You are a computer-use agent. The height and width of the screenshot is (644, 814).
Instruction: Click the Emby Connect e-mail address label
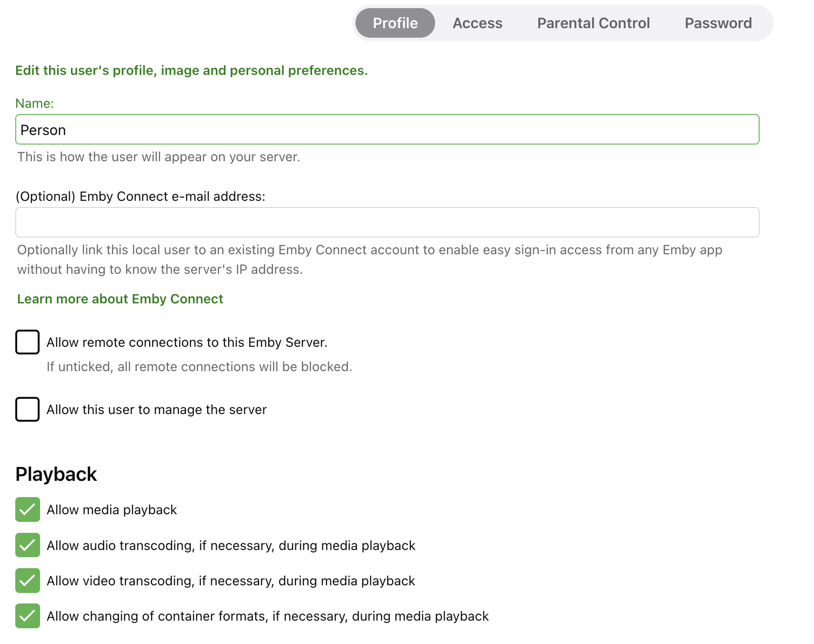coord(140,197)
